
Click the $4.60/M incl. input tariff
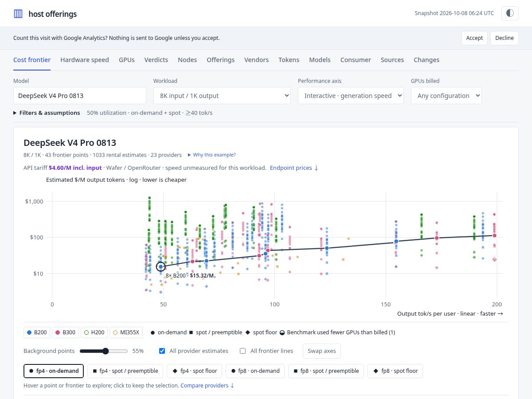point(75,168)
